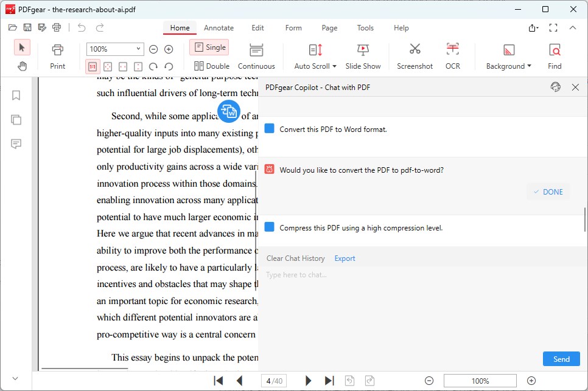Click the Export chat link
Viewport: 588px width, 391px height.
[345, 258]
